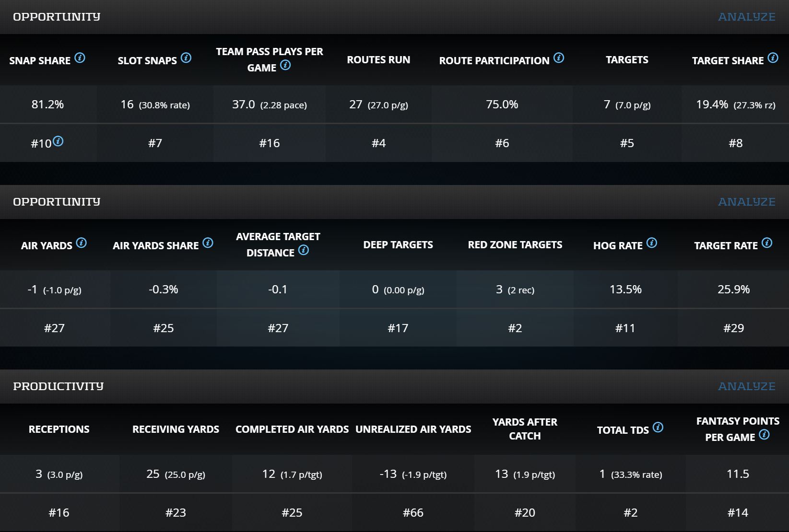Click Analyze in the first Opportunity section
The image size is (789, 532).
(746, 17)
